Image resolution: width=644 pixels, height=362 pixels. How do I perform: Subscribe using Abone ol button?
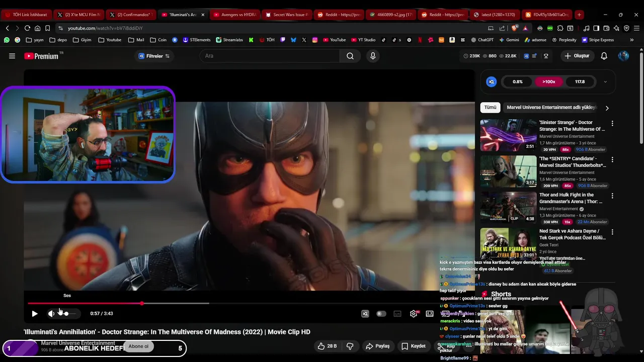coord(138,346)
